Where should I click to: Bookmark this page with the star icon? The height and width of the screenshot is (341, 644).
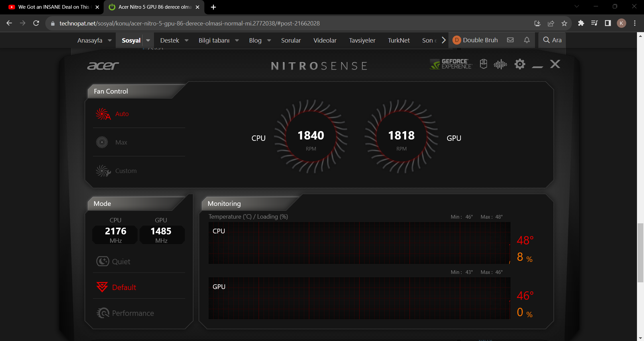(564, 23)
